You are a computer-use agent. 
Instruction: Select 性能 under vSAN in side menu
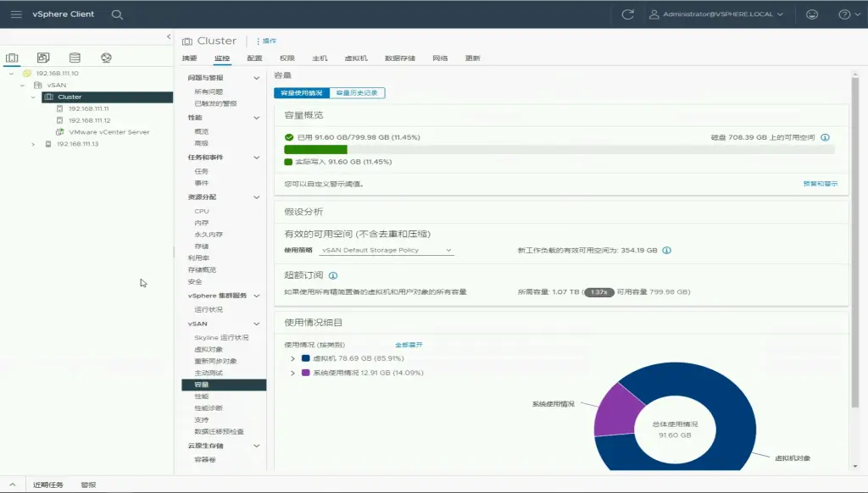pos(201,396)
